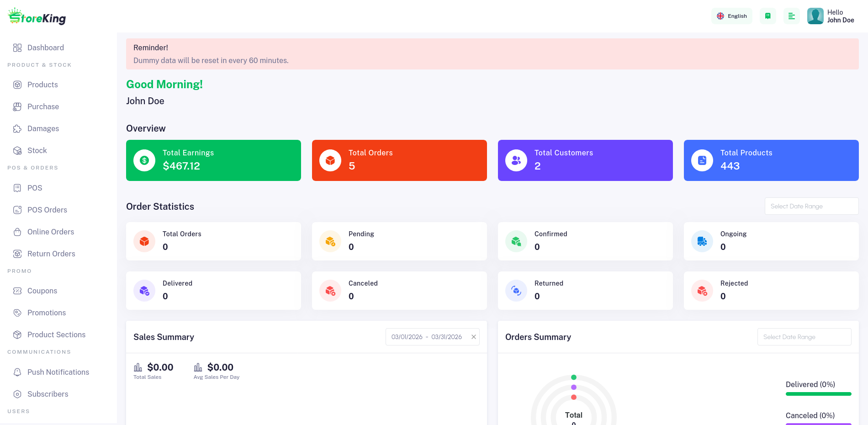Navigate to Coupons in the sidebar

(42, 291)
